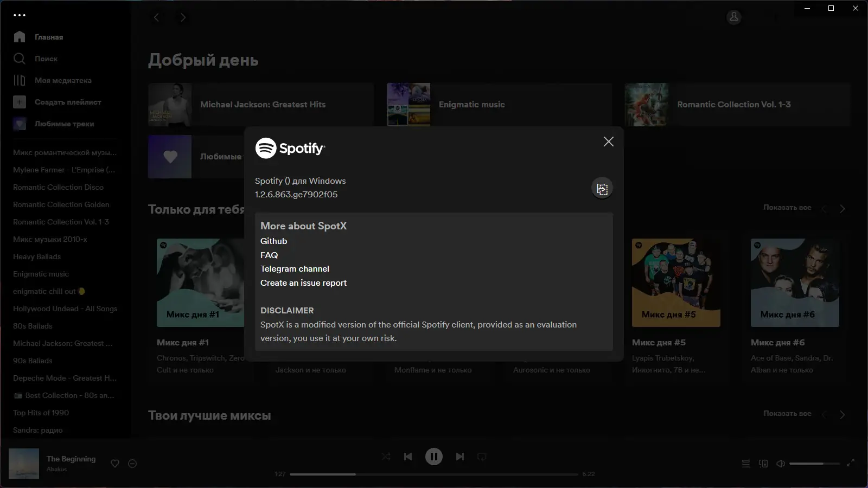This screenshot has height=488, width=868.
Task: Open Микс дня #5 cover
Action: [x=676, y=282]
